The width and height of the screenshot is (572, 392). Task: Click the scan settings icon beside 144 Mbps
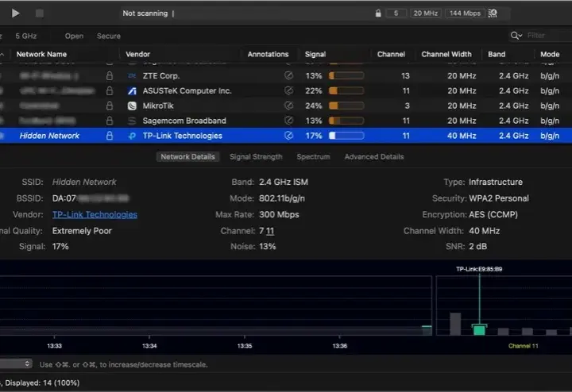pyautogui.click(x=493, y=13)
